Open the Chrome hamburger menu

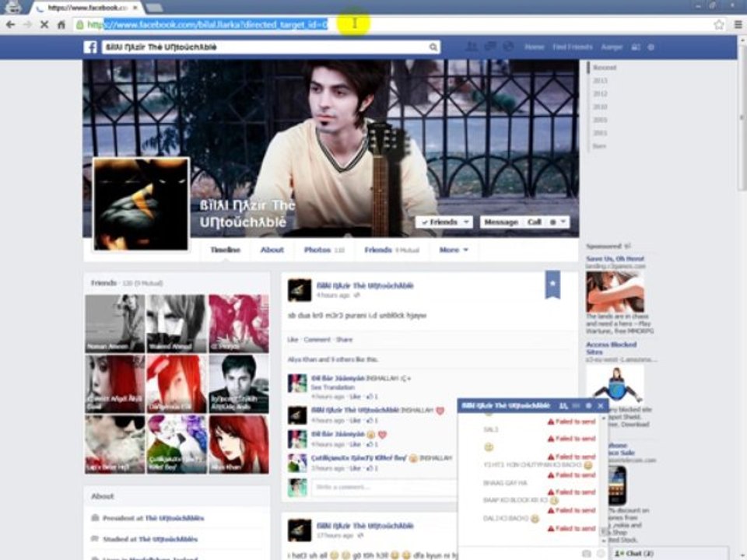pos(738,24)
